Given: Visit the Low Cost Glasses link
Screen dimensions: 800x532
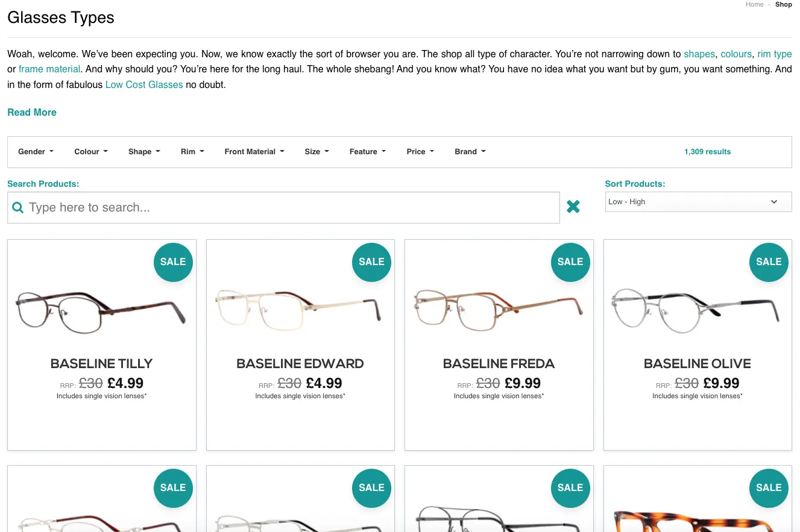Looking at the screenshot, I should coord(144,85).
